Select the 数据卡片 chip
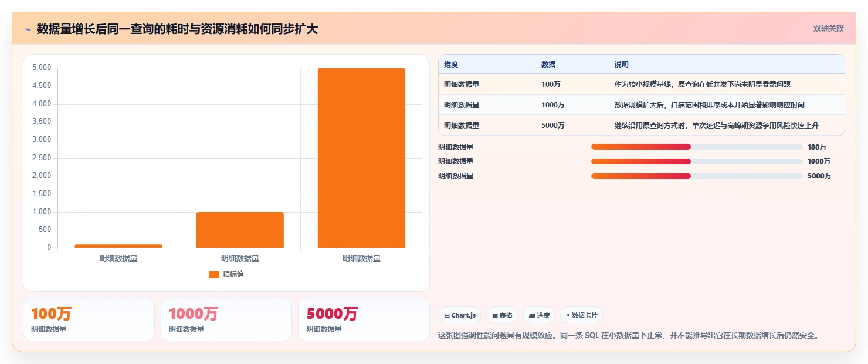 tap(582, 315)
